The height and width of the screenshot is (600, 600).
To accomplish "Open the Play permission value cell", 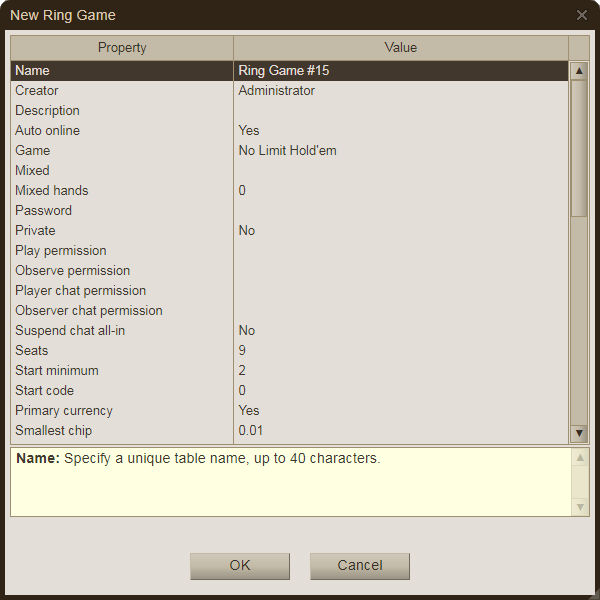I will coord(400,251).
